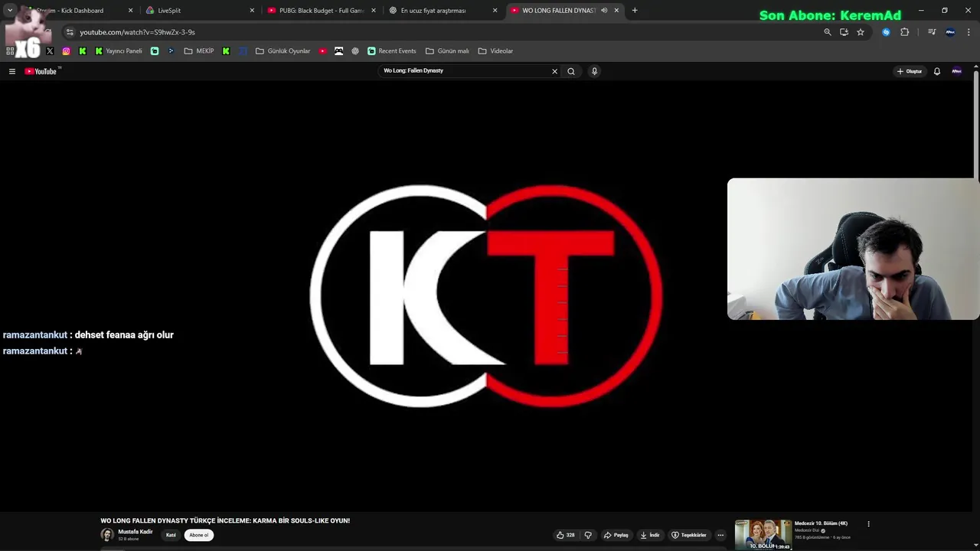The width and height of the screenshot is (980, 551).
Task: Click the install app icon in address bar
Action: pos(844,32)
